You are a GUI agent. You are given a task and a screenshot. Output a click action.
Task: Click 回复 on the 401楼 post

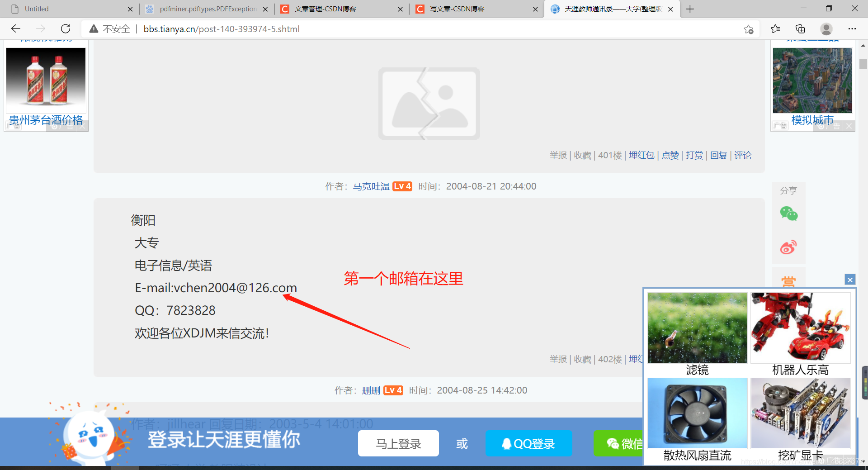click(719, 155)
